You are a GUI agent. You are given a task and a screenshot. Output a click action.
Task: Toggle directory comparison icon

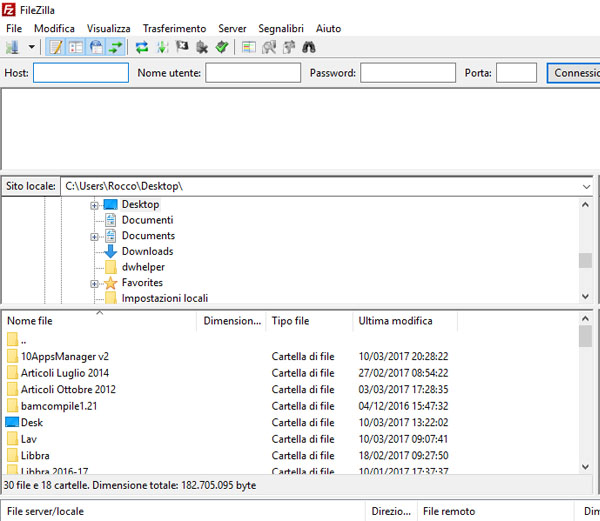(269, 47)
